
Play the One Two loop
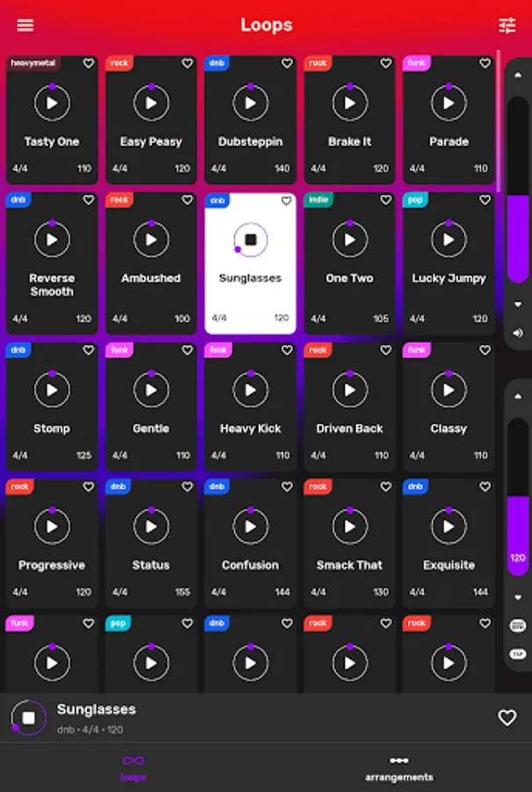click(350, 239)
